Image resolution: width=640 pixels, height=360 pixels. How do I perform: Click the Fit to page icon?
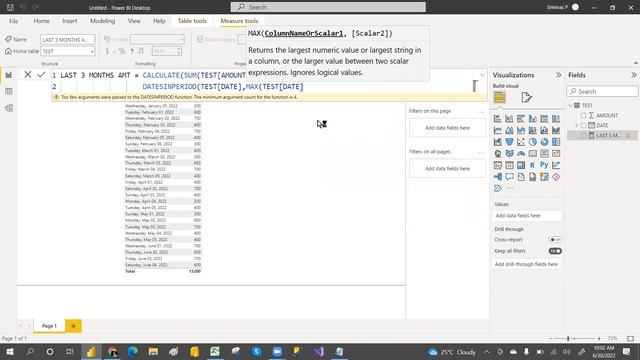(630, 338)
